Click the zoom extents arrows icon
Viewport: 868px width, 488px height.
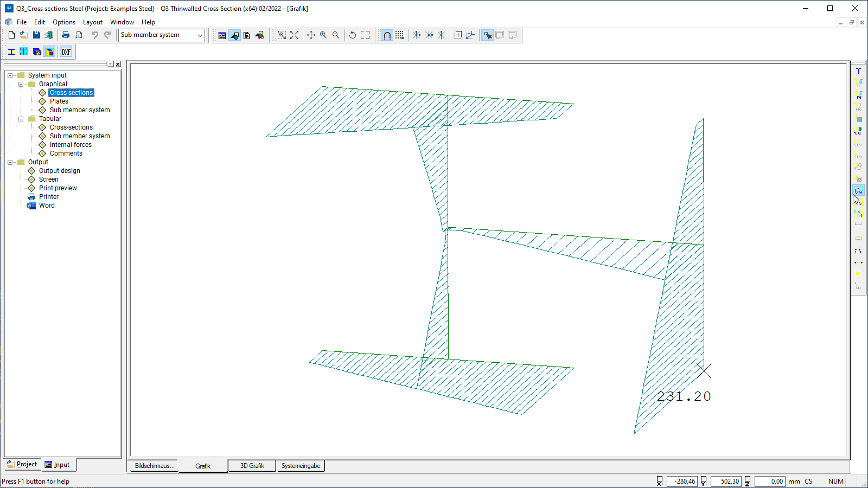click(294, 35)
